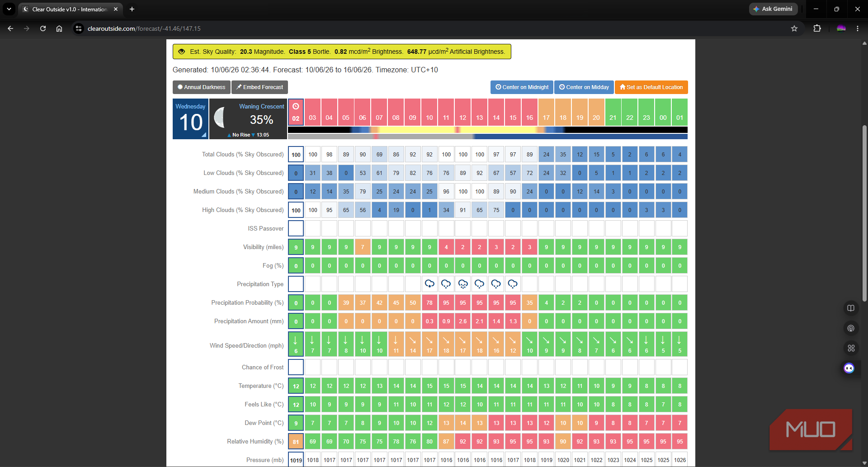Viewport: 868px width, 467px height.
Task: Expand the Wednesday 10 day panel corner arrow
Action: (204, 135)
